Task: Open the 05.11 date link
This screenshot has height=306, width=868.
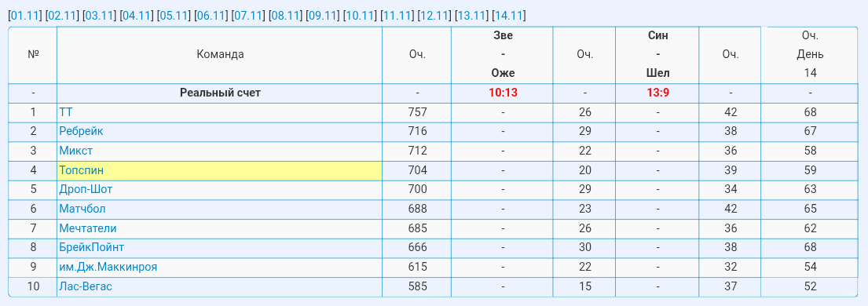Action: point(174,16)
